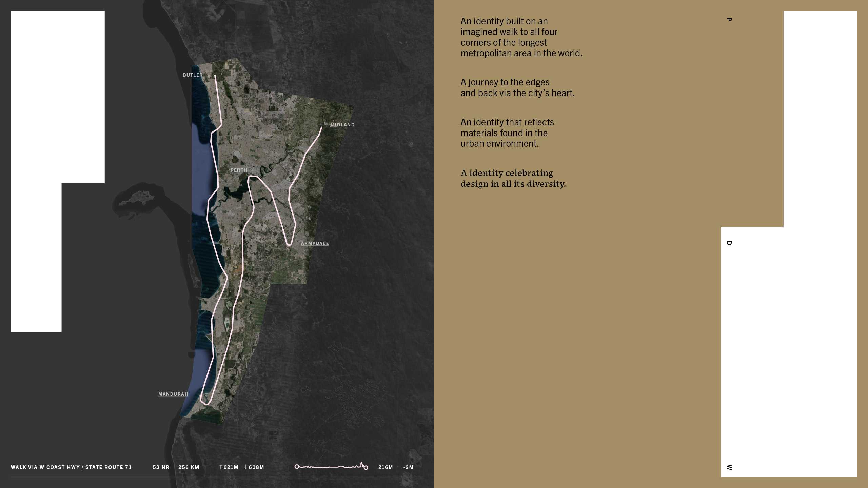The image size is (868, 488).
Task: Click the MANDURAH map label
Action: (x=173, y=394)
